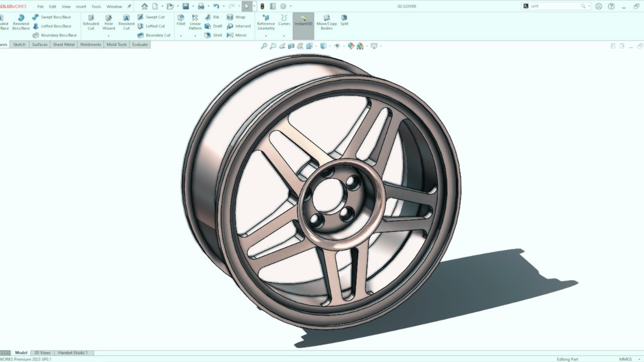The image size is (644, 362).
Task: Choose the Lofted Cut tool
Action: click(151, 26)
